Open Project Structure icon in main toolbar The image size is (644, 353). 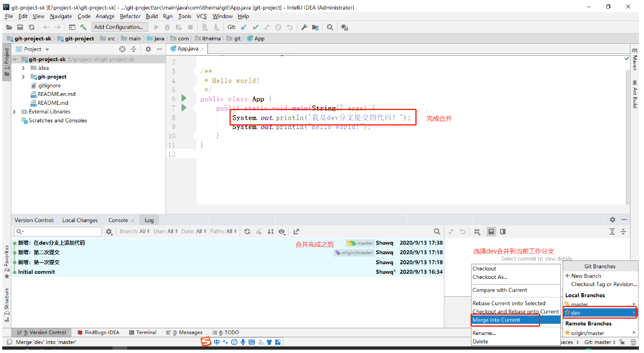click(316, 27)
